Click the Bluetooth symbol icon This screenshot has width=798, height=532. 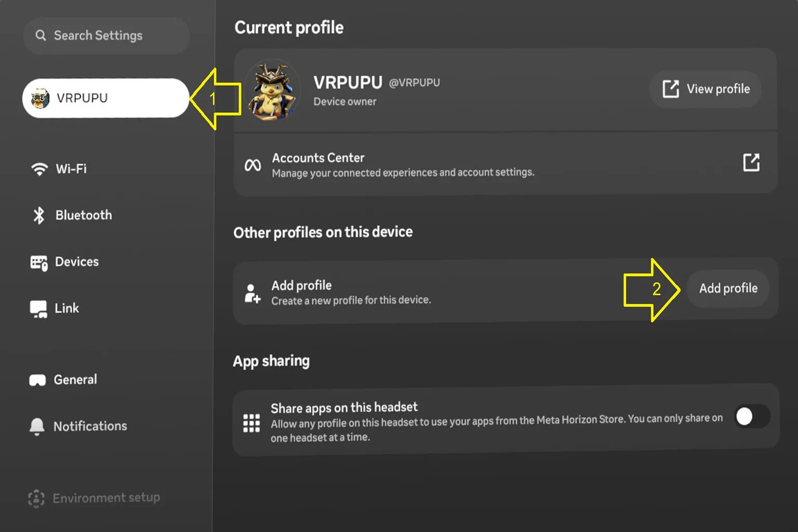[39, 215]
